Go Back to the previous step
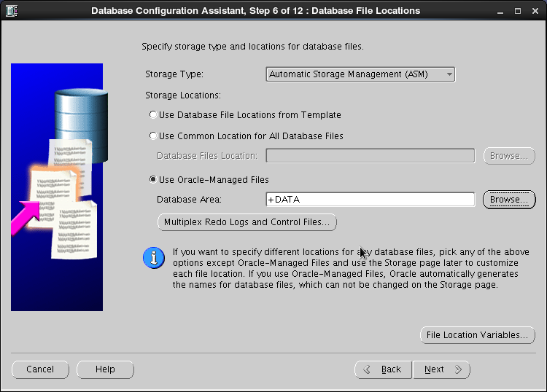 [x=383, y=369]
